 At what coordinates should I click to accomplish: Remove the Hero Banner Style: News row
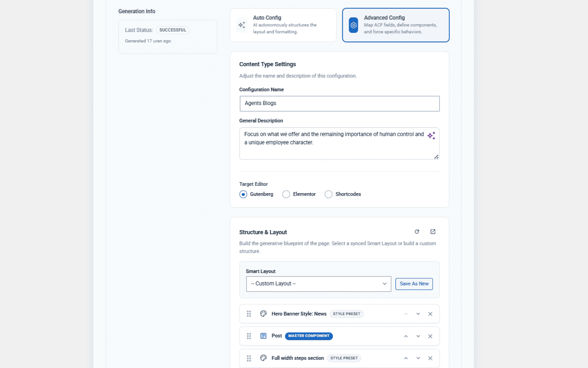tap(430, 314)
